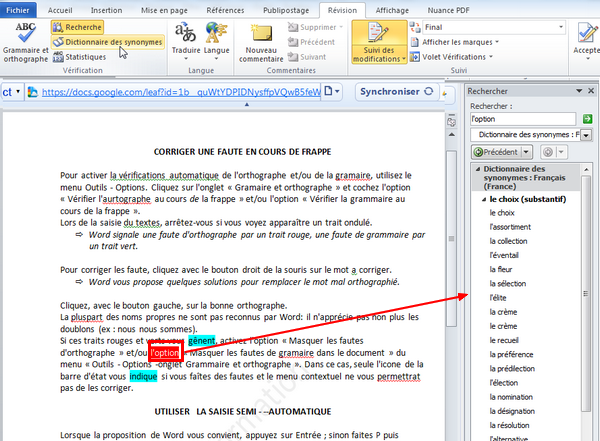Select synonym l'élection
Image resolution: width=600 pixels, height=441 pixels.
504,383
